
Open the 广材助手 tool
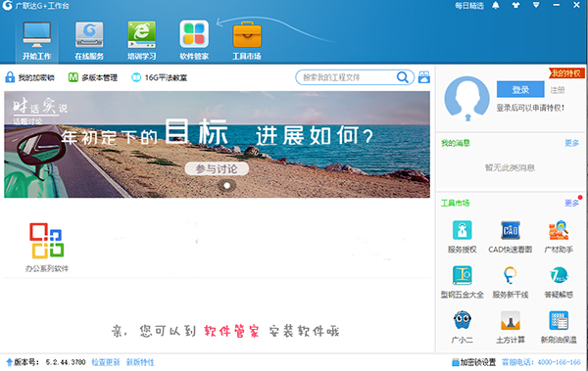click(x=559, y=237)
